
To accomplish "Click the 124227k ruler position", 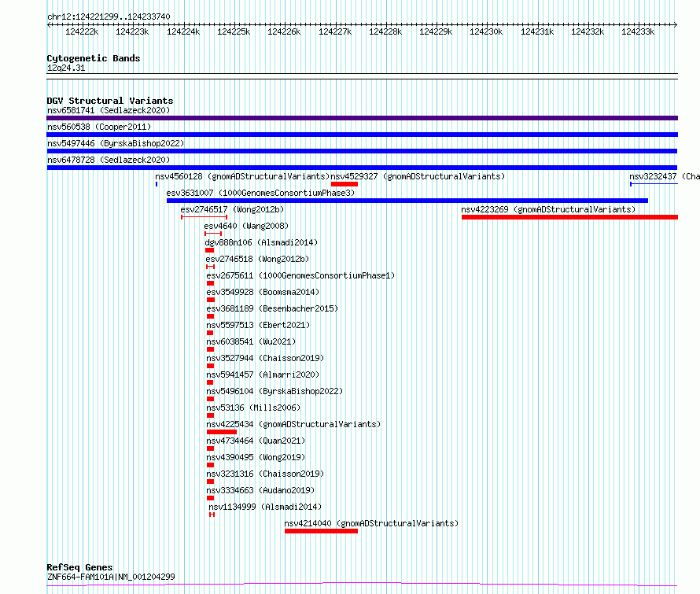I will (335, 31).
